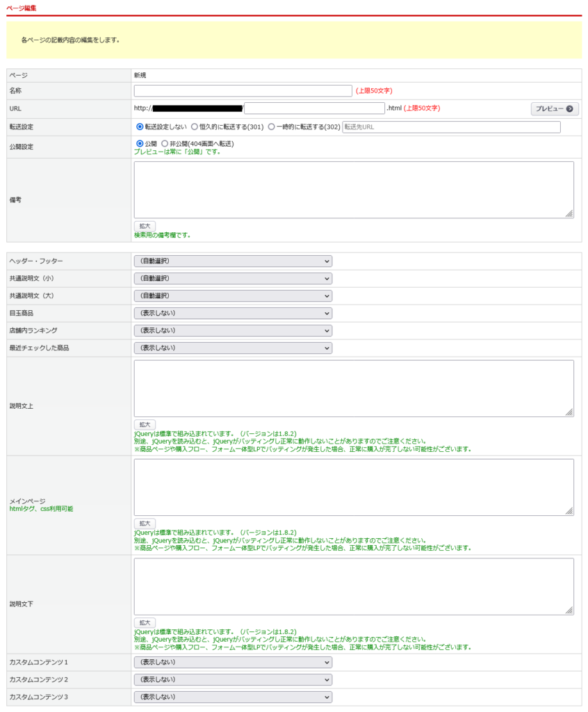Image resolution: width=588 pixels, height=712 pixels.
Task: Click 拡大 button under 説明文下 textarea
Action: [x=145, y=622]
